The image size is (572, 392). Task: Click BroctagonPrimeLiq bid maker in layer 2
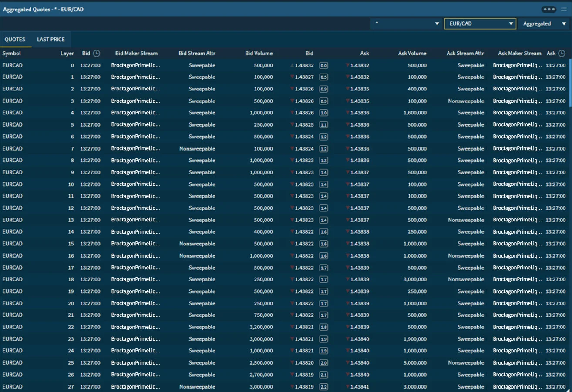point(136,89)
